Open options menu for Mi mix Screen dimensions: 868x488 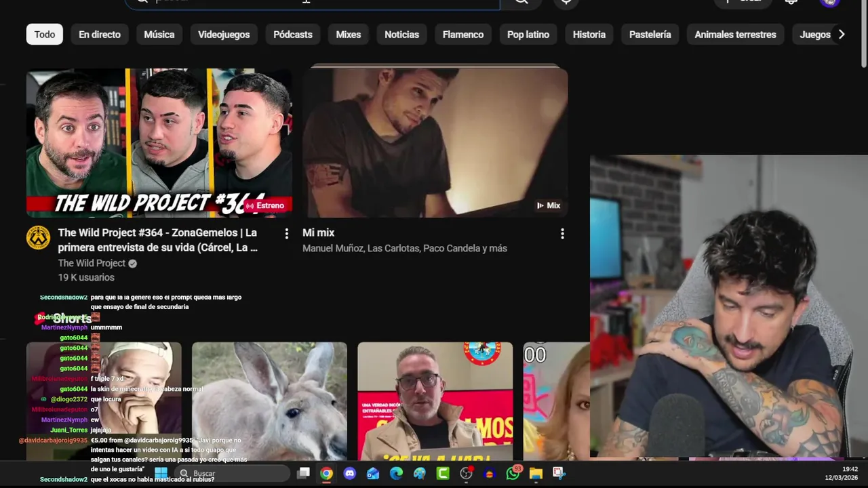tap(562, 234)
